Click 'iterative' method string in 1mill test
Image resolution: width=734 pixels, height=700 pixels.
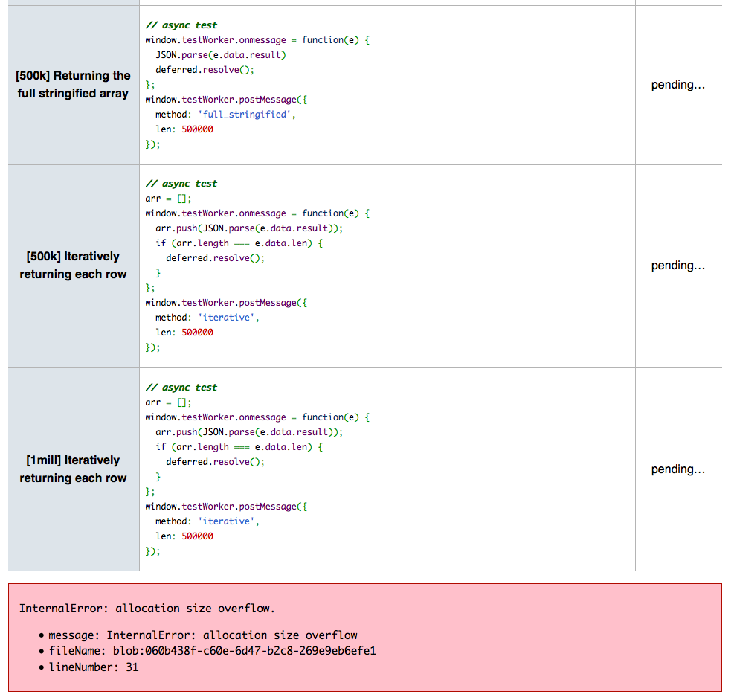(x=227, y=521)
